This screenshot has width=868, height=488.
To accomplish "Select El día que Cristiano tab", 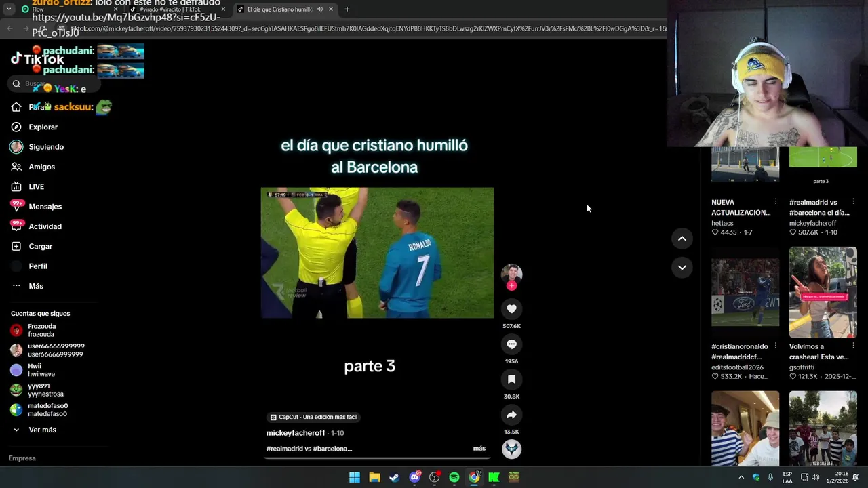I will tap(278, 9).
